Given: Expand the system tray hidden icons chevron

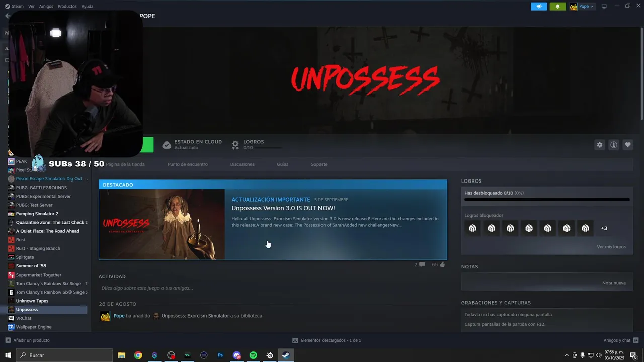Looking at the screenshot, I should 567,355.
